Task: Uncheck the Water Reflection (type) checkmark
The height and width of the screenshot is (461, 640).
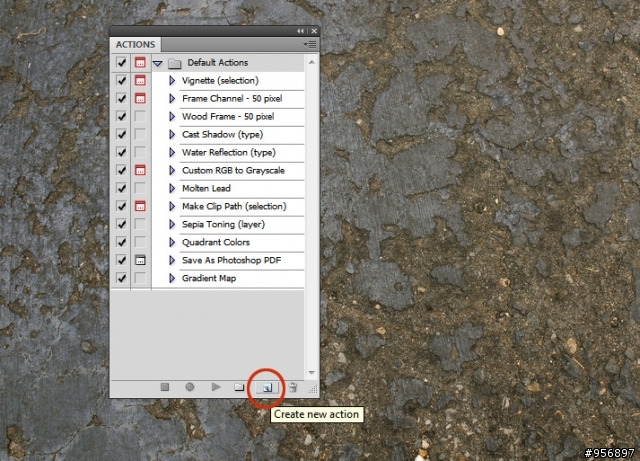Action: (x=121, y=152)
